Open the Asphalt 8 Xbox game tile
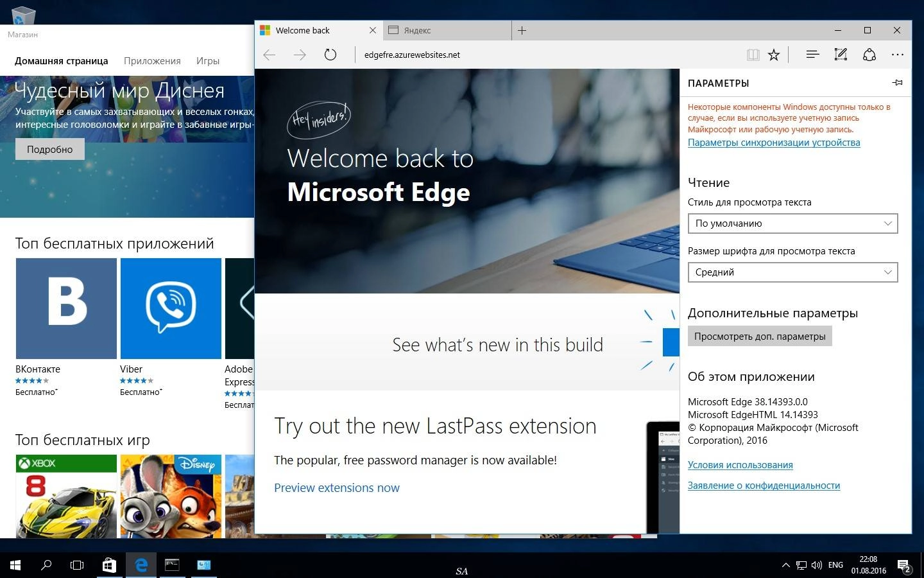924x578 pixels. click(x=66, y=496)
